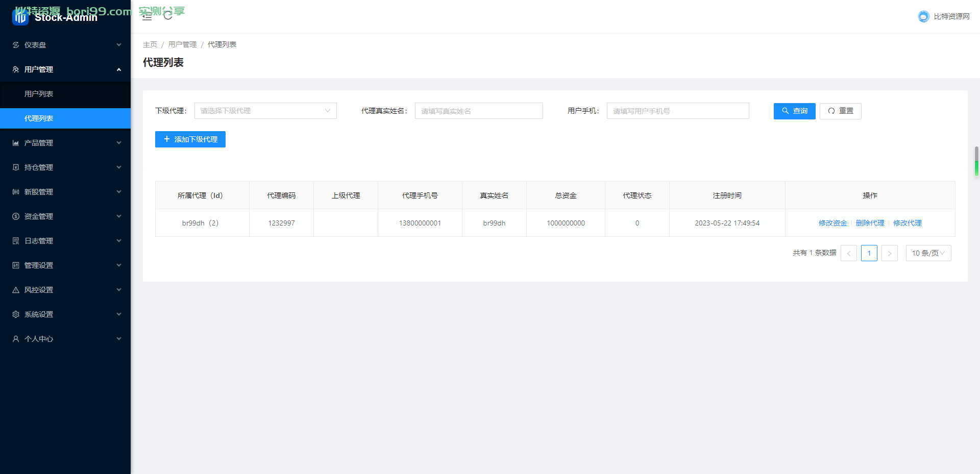Open the 资金管理 menu label
Viewport: 980px width, 474px height.
coord(39,216)
